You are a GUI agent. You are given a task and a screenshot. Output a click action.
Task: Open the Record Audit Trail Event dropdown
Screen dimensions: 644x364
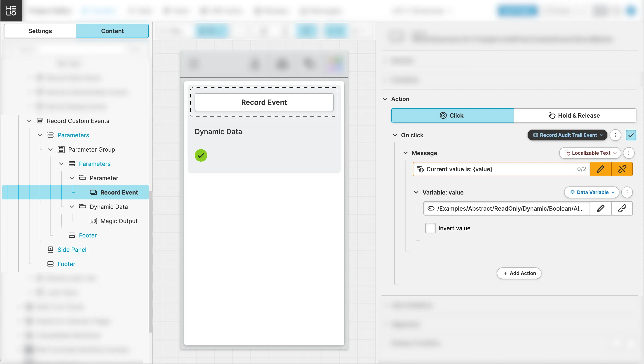567,135
